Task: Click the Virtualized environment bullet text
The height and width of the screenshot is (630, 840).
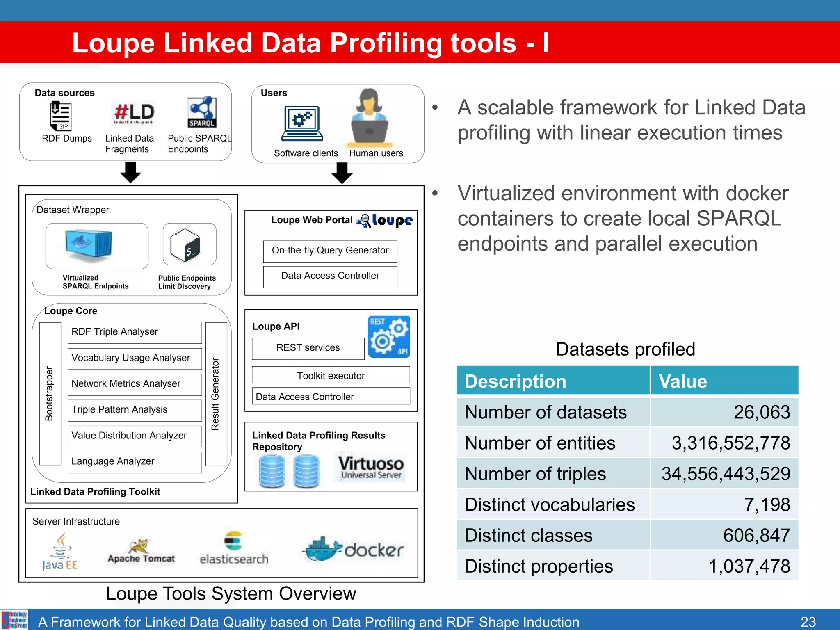Action: click(623, 218)
